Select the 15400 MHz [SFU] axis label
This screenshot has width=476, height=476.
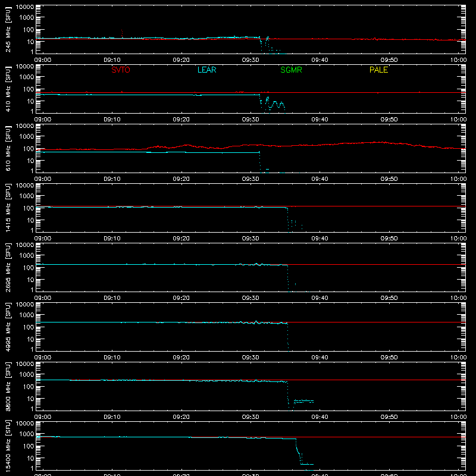(x=8, y=446)
